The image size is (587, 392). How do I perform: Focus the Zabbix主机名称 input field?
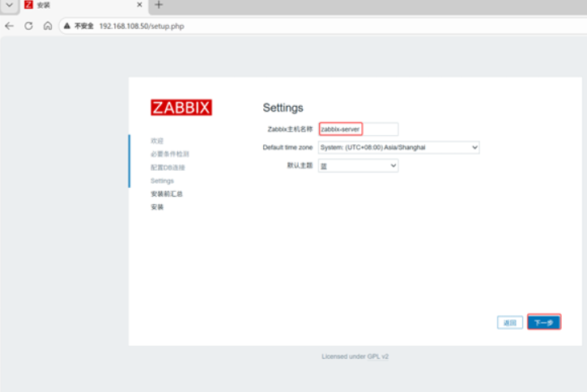[x=358, y=129]
